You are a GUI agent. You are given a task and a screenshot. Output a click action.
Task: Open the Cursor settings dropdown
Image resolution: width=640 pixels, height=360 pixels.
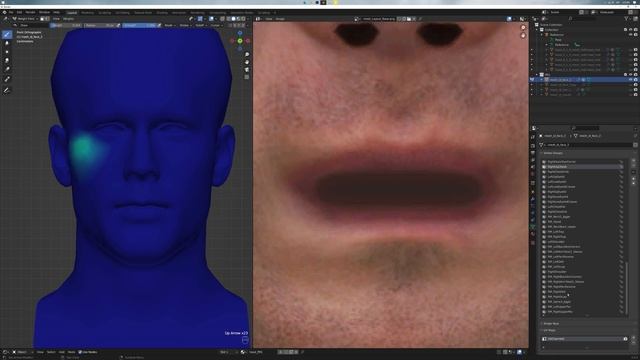click(x=216, y=25)
